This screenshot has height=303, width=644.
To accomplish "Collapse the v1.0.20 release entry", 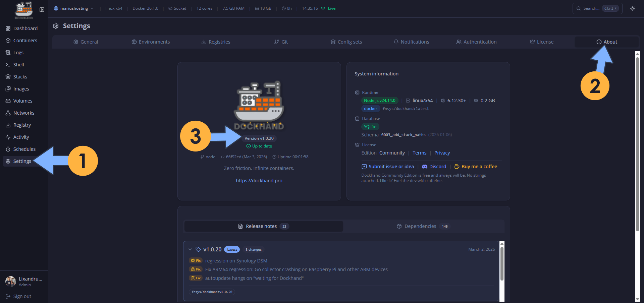I will pos(191,249).
